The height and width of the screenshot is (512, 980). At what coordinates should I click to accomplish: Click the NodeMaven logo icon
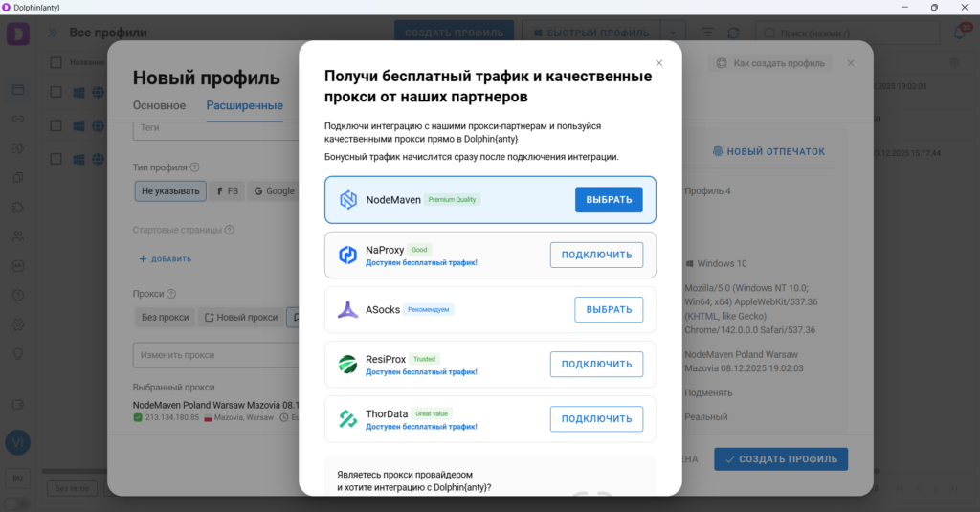tap(348, 199)
